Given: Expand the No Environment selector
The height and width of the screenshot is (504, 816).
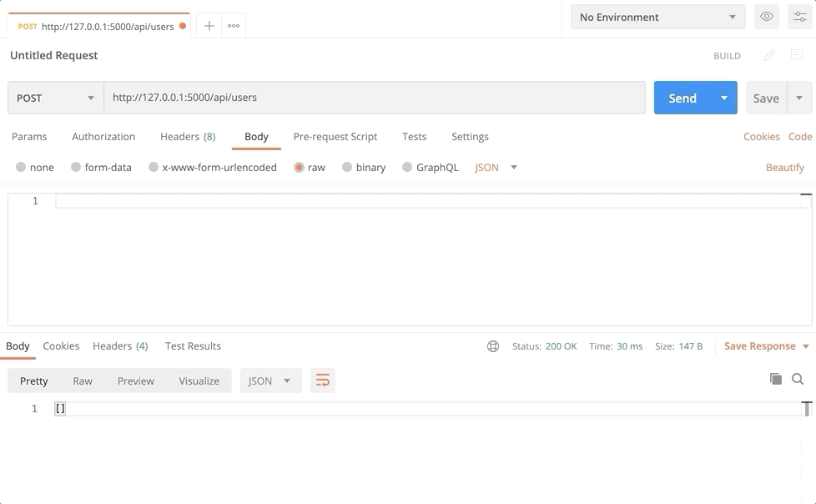Looking at the screenshot, I should [657, 17].
